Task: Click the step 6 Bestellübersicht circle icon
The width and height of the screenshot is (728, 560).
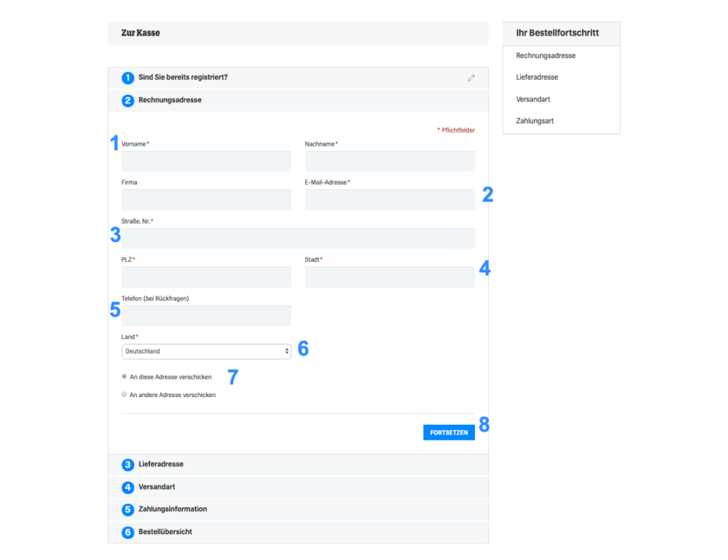Action: click(127, 532)
